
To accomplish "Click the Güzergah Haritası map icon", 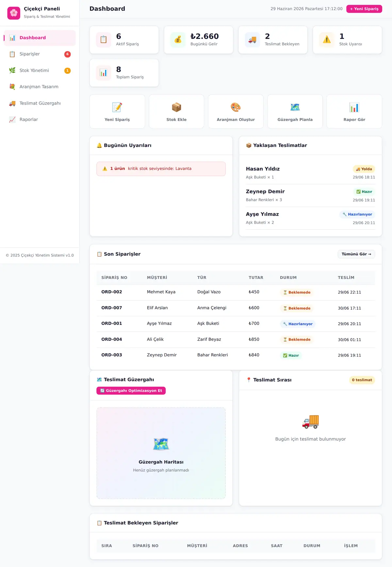I will click(x=161, y=444).
